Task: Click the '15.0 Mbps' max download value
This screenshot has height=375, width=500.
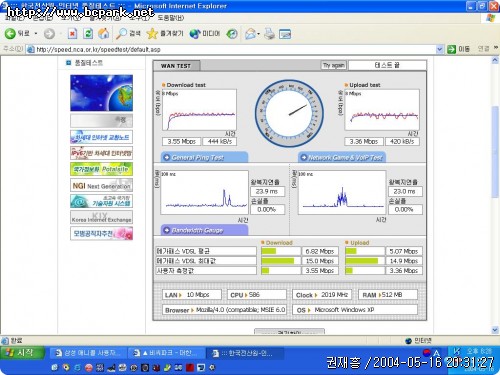Action: pos(320,261)
